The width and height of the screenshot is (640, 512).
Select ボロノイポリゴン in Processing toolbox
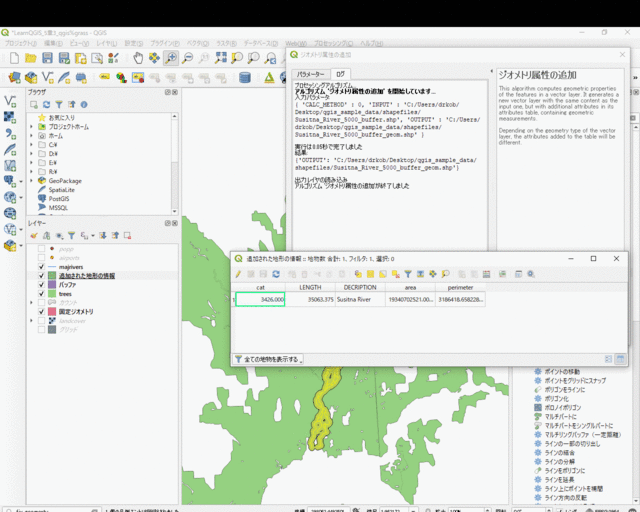click(x=563, y=407)
